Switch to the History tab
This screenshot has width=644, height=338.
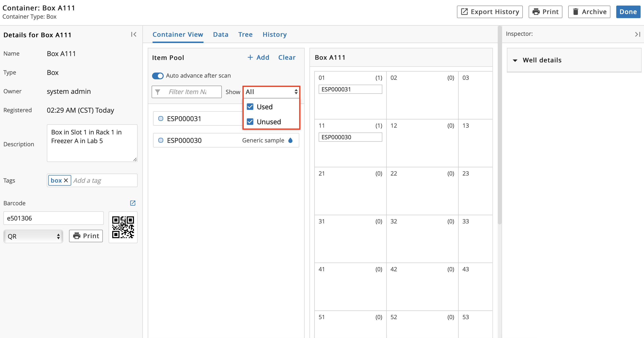tap(274, 34)
